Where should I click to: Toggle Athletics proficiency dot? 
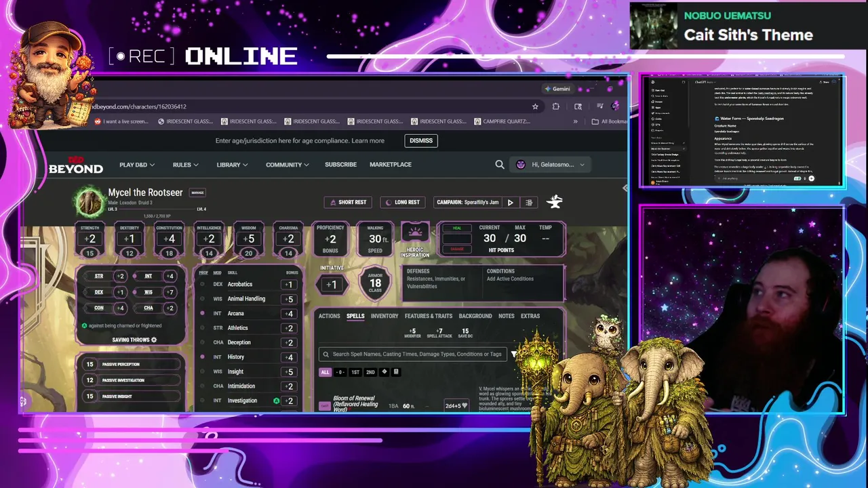(x=202, y=328)
